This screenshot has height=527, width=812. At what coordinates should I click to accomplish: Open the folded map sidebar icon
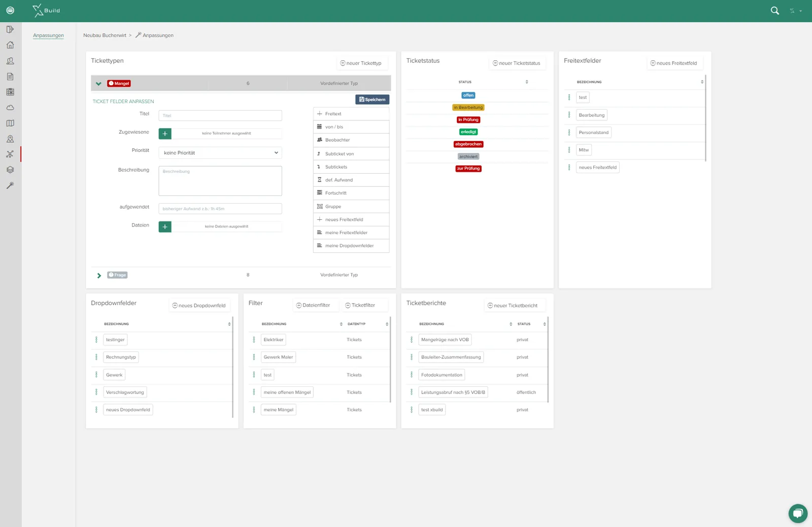pyautogui.click(x=10, y=123)
